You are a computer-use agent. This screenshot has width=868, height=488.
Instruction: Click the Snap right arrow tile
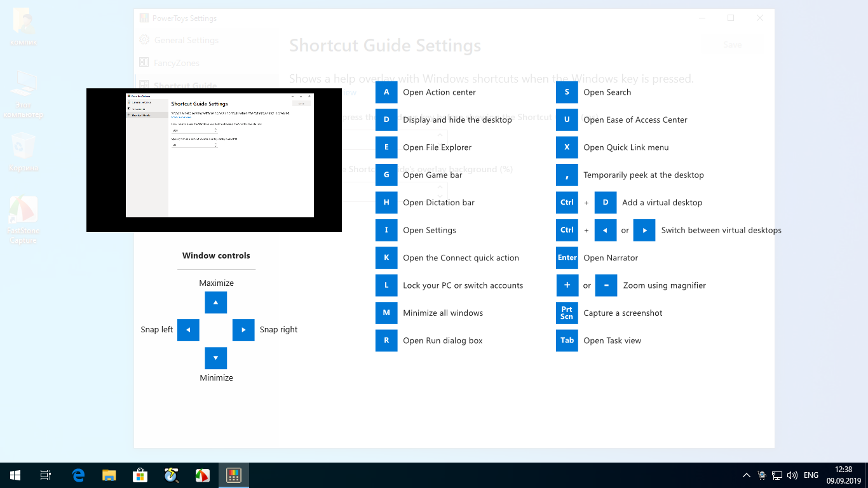point(243,330)
